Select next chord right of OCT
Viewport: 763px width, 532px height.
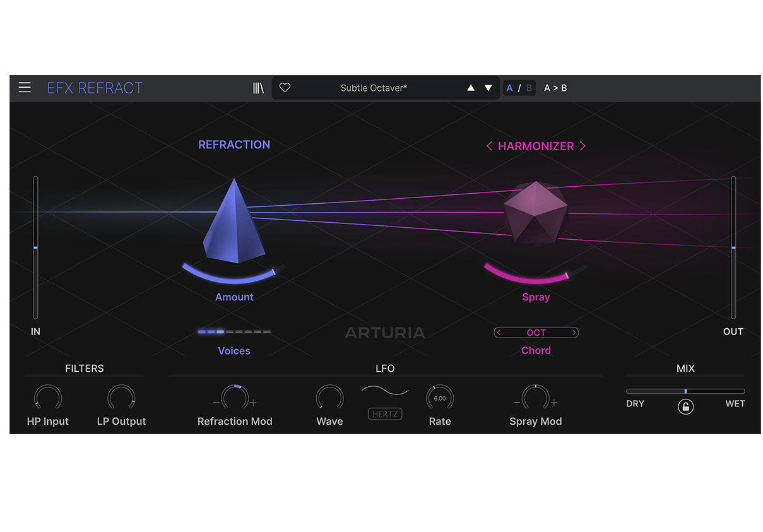tap(574, 333)
